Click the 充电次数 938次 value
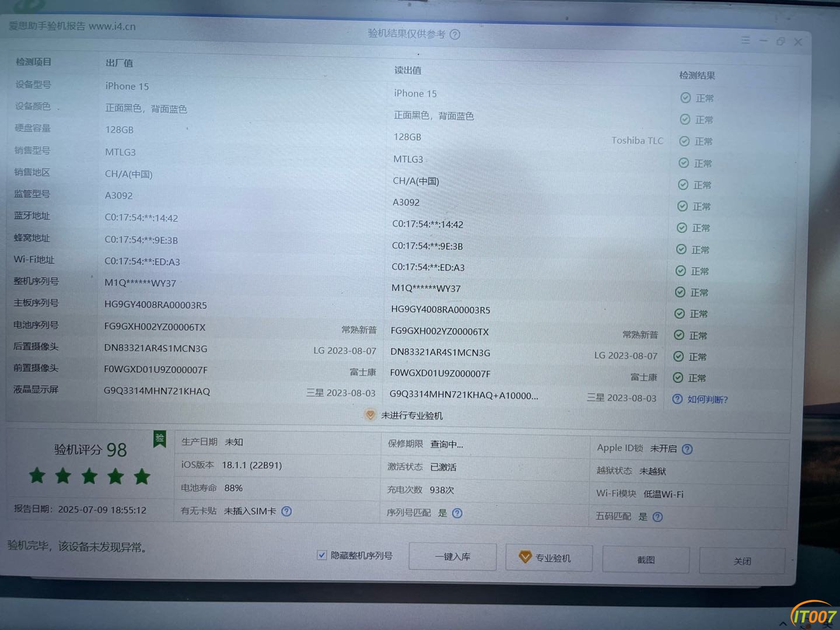The width and height of the screenshot is (840, 630). click(442, 490)
